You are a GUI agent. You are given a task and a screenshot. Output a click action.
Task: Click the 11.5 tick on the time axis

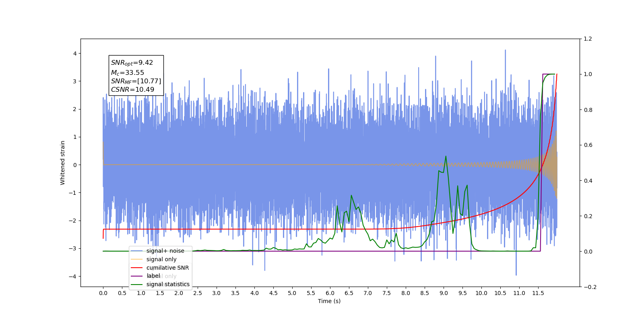(538, 293)
